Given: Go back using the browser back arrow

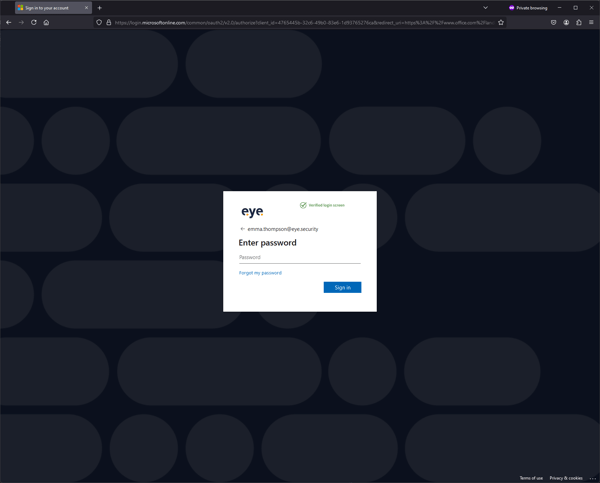Looking at the screenshot, I should pyautogui.click(x=8, y=23).
